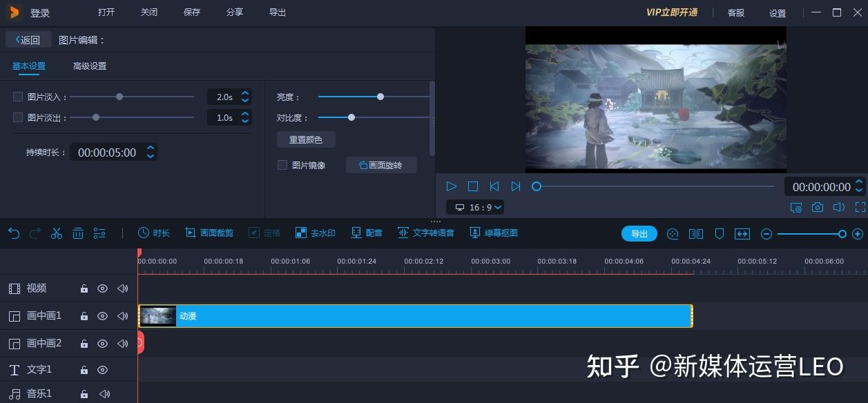868x403 pixels.
Task: Click the 客服 customer service link
Action: point(736,13)
